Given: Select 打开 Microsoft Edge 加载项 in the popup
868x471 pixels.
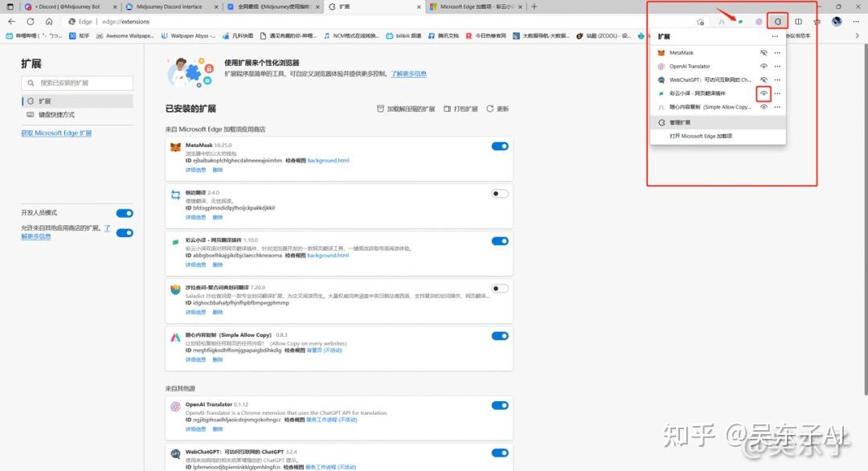Looking at the screenshot, I should pyautogui.click(x=718, y=136).
